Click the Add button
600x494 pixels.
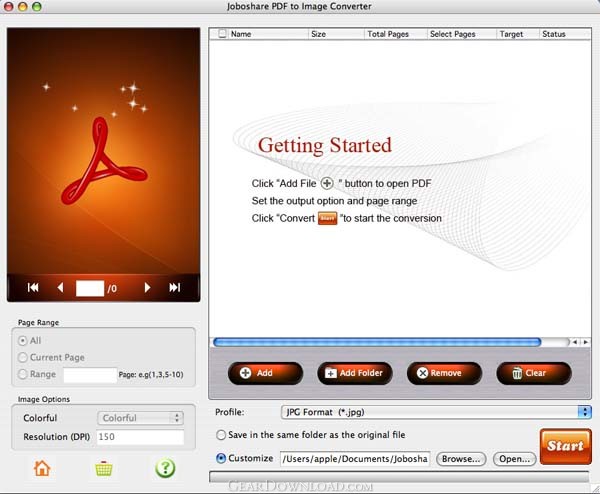[265, 373]
